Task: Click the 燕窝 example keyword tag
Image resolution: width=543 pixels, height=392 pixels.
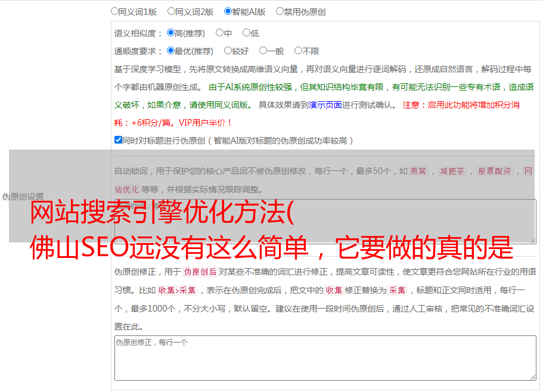Action: coord(418,172)
